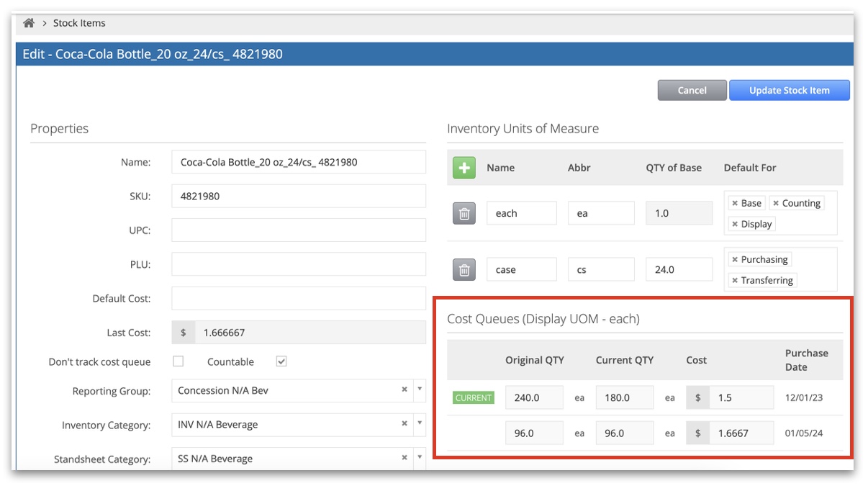Toggle the Countable checkbox
Viewport: 868px width, 491px height.
pos(281,361)
